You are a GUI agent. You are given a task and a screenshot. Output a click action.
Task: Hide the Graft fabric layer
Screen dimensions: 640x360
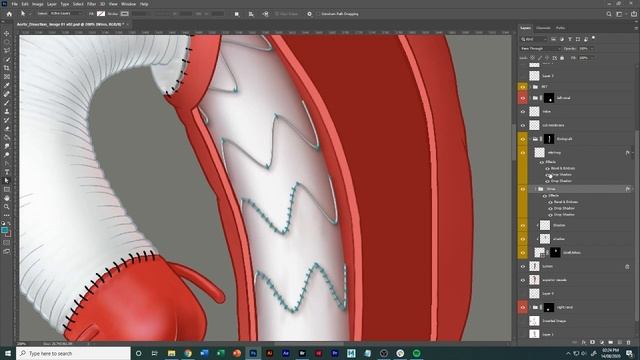(x=523, y=253)
